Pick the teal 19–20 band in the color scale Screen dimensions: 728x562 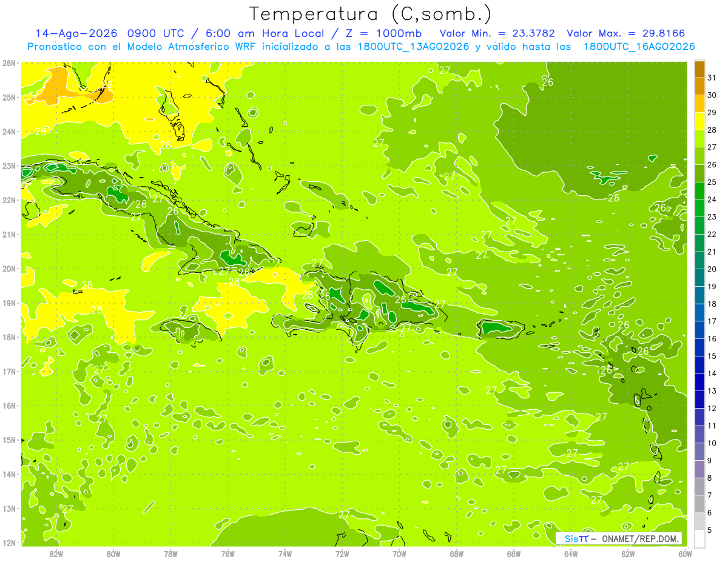coord(699,278)
